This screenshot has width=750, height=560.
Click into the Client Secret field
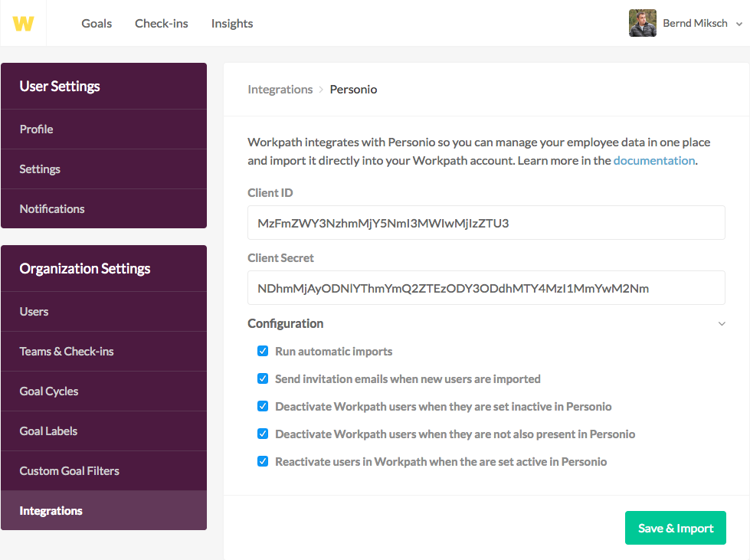(486, 288)
